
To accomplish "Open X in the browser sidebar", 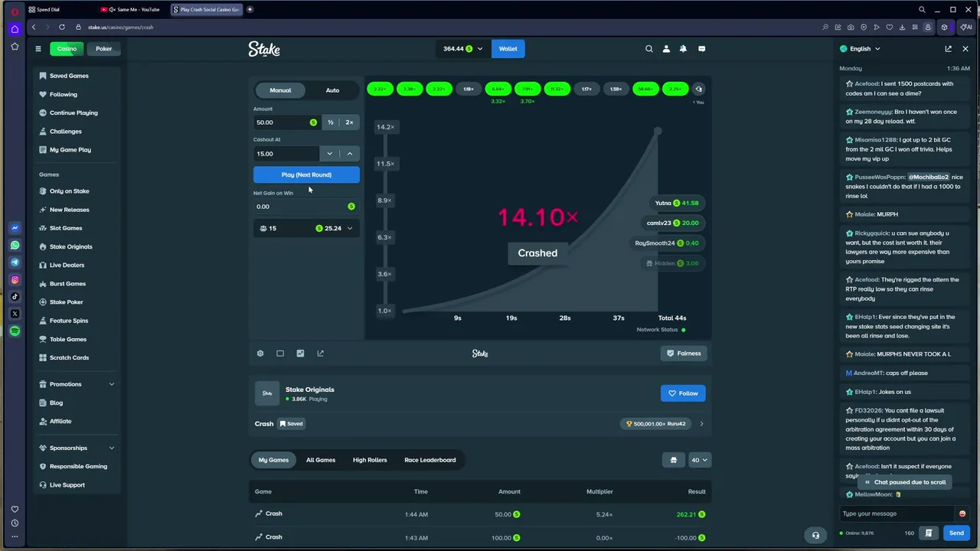I will tap(15, 314).
